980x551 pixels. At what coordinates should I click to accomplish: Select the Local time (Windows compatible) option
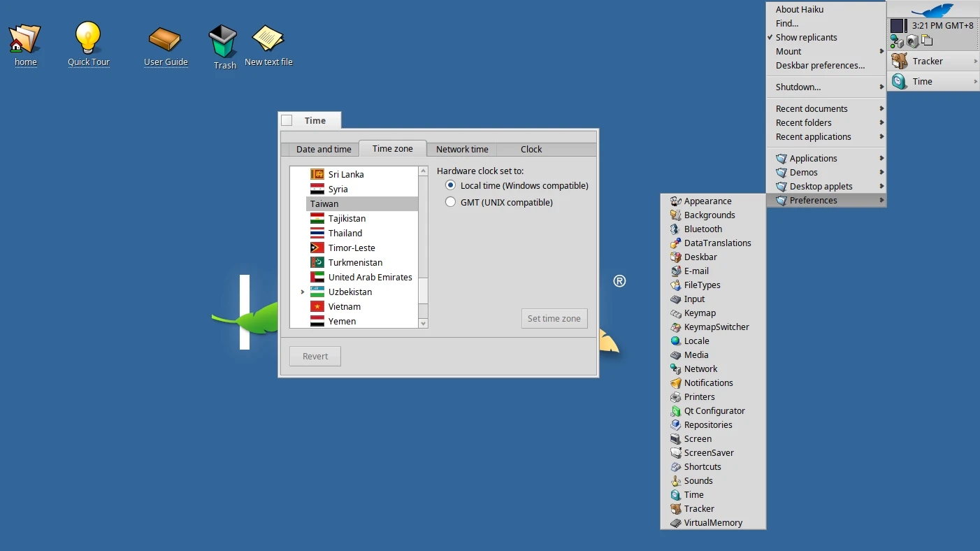point(449,185)
